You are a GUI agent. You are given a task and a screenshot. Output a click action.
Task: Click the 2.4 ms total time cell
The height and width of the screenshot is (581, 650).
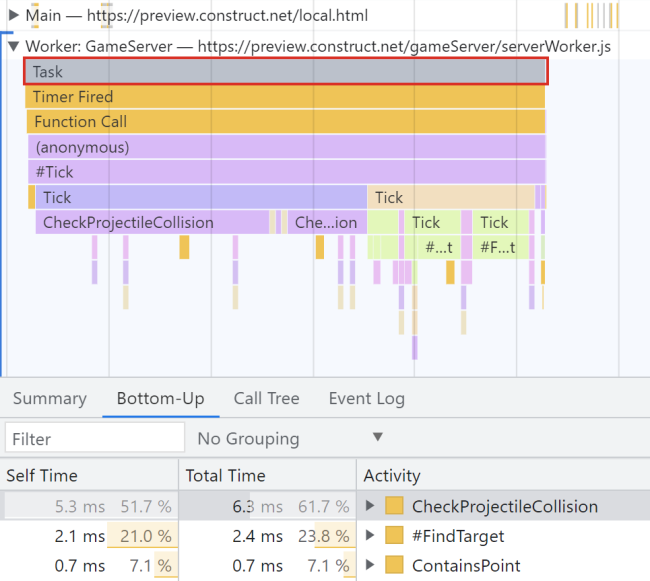[x=257, y=536]
